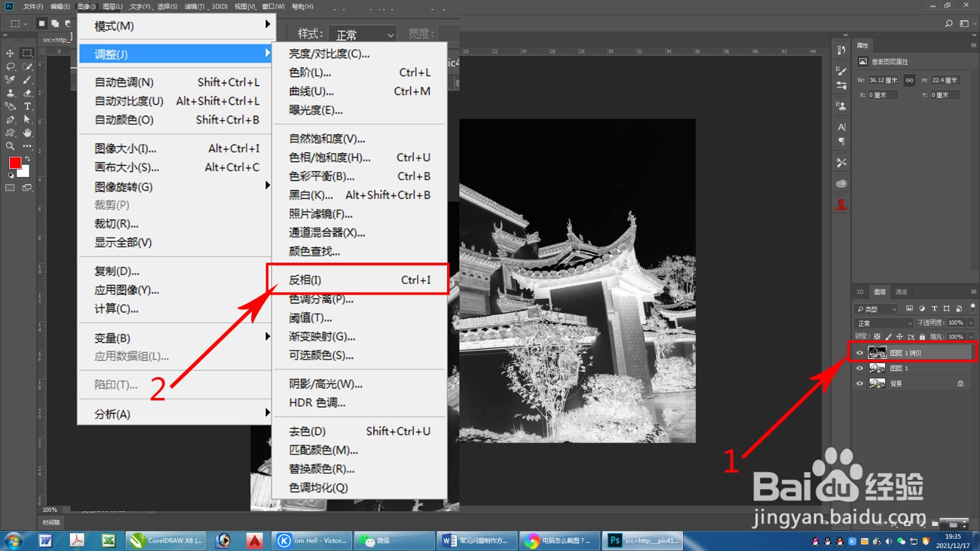Hide the 图层 1 拷贝 layer
Screen dimensions: 980x551
pyautogui.click(x=860, y=353)
